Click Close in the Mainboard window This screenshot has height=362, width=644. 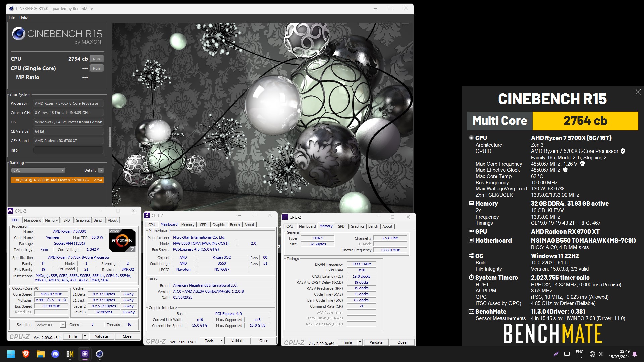(264, 341)
